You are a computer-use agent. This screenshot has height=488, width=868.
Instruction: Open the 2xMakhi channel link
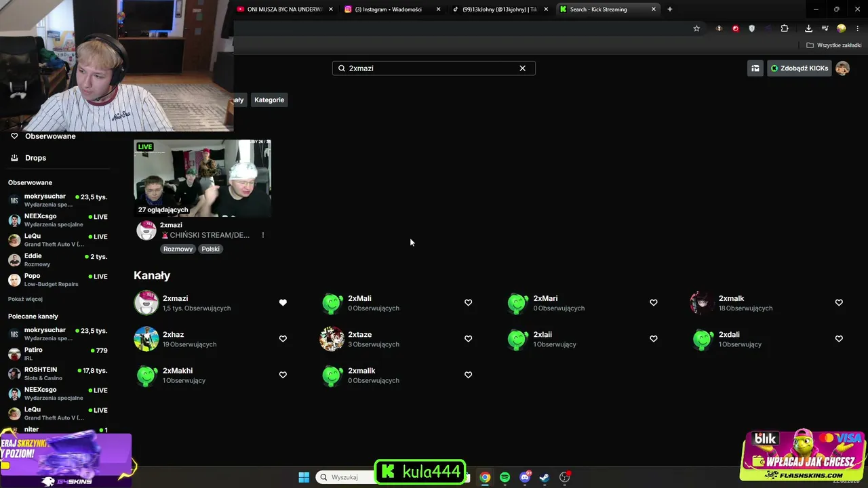click(178, 371)
